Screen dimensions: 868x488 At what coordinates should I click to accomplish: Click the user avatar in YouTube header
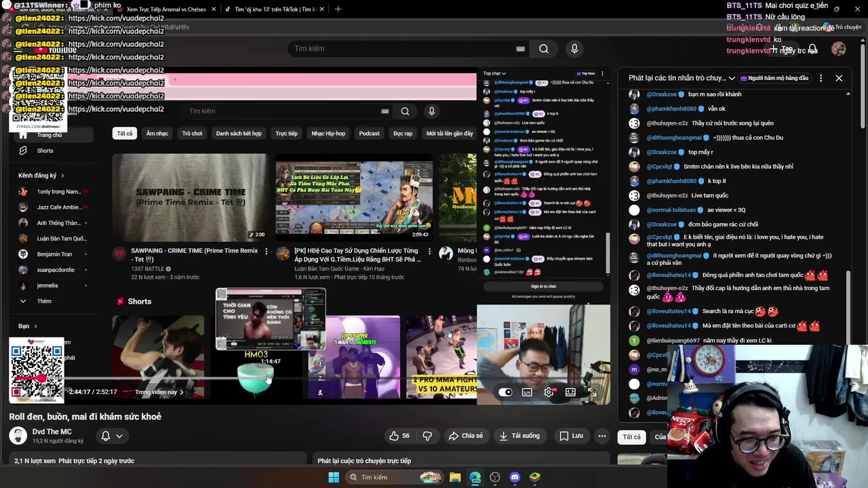(x=839, y=49)
